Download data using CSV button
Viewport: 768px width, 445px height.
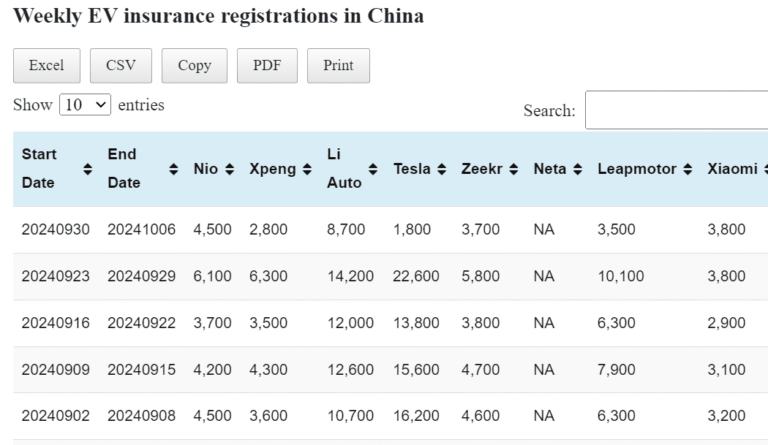120,66
